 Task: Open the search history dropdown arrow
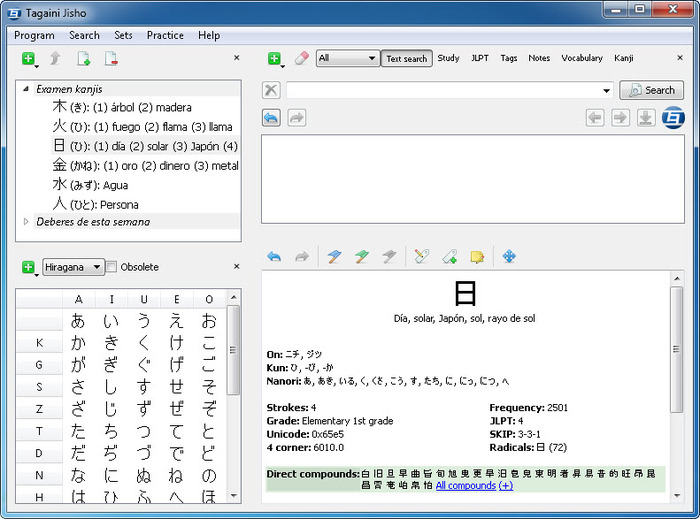point(606,91)
